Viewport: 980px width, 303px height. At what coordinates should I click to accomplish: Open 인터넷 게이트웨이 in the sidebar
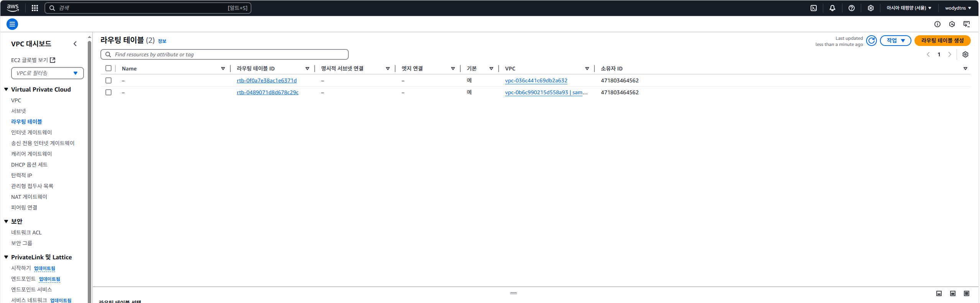coord(31,133)
